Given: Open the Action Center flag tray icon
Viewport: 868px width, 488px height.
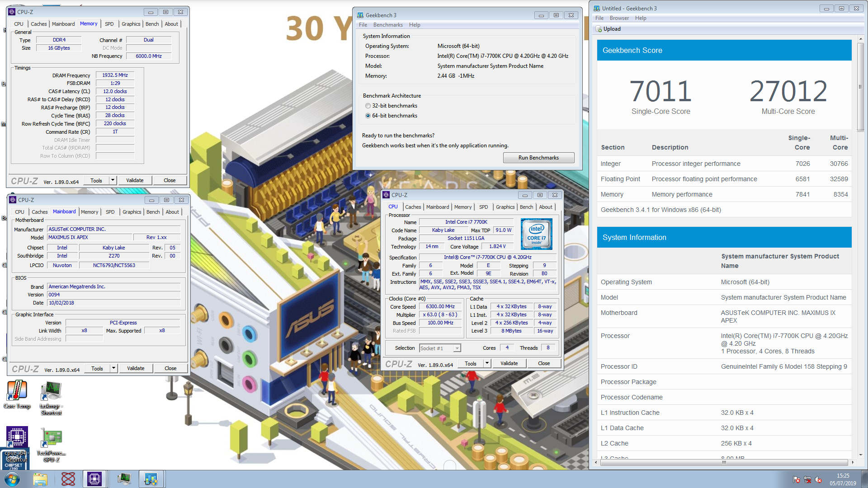Looking at the screenshot, I should pos(797,479).
